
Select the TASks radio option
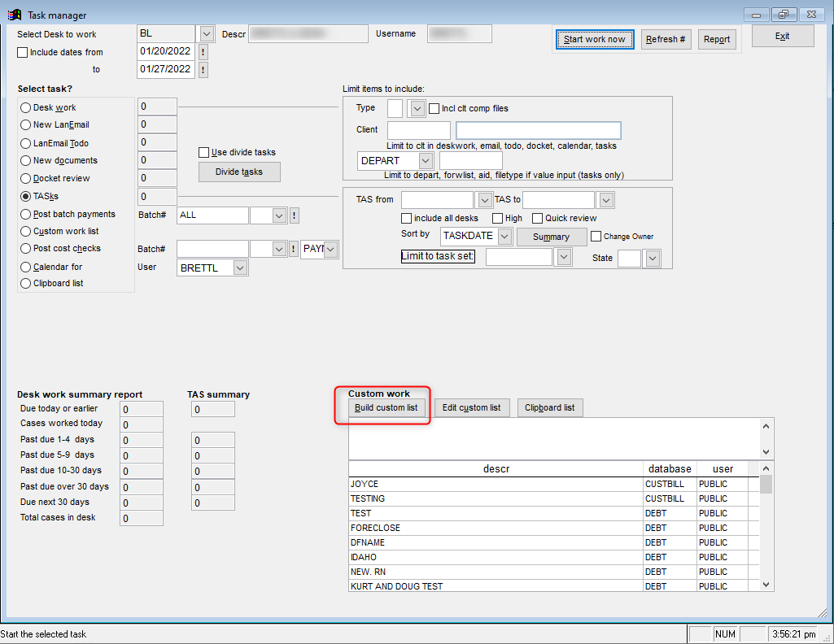click(25, 197)
